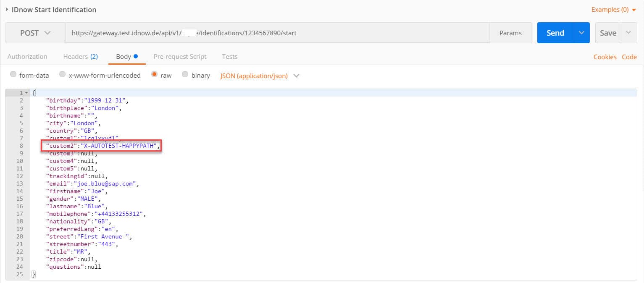Open the JSON (application/json) type dropdown
The image size is (644, 283).
[260, 76]
